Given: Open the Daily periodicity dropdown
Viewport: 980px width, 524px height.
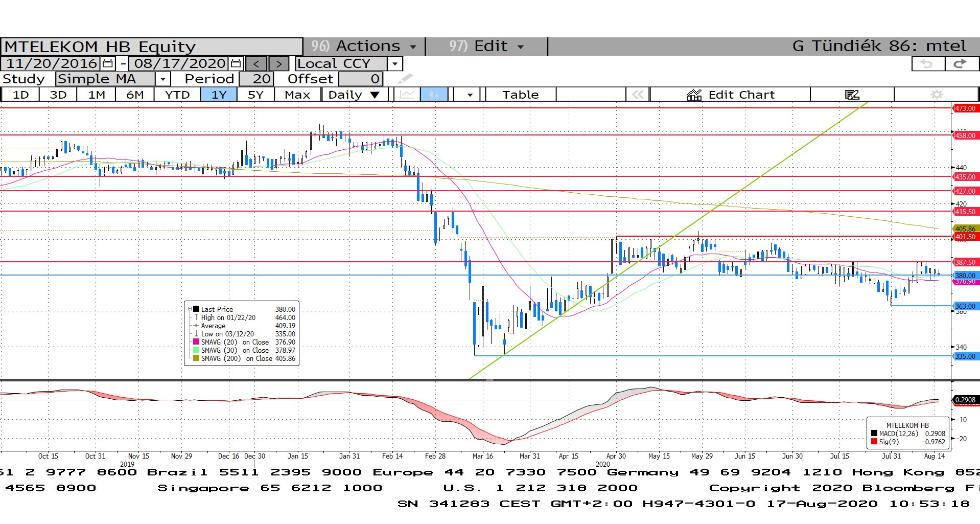Looking at the screenshot, I should coord(354,95).
